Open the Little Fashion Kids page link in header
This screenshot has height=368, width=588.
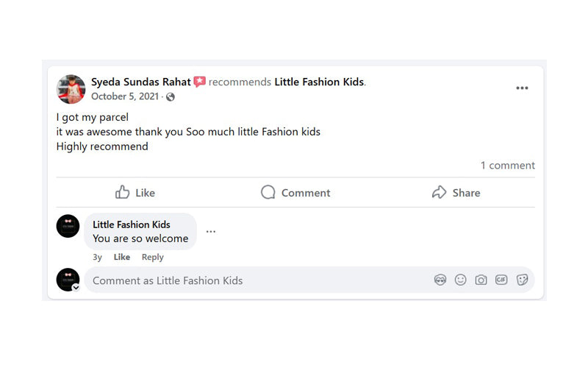[x=319, y=82]
